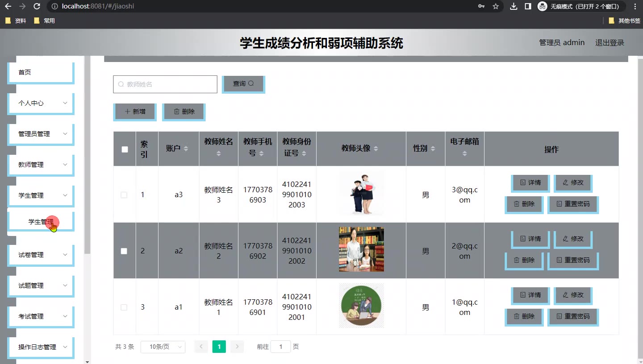This screenshot has width=643, height=364.
Task: Open 首页 in sidebar
Action: tap(41, 72)
